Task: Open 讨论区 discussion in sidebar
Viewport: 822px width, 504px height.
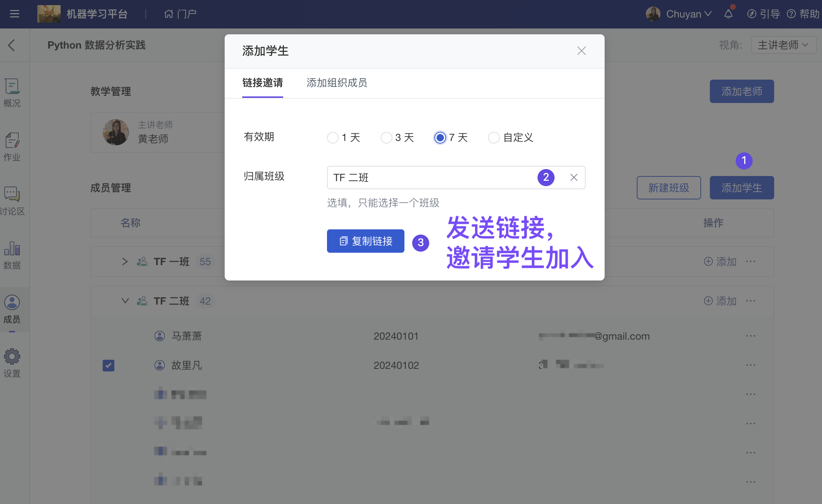Action: pyautogui.click(x=12, y=201)
